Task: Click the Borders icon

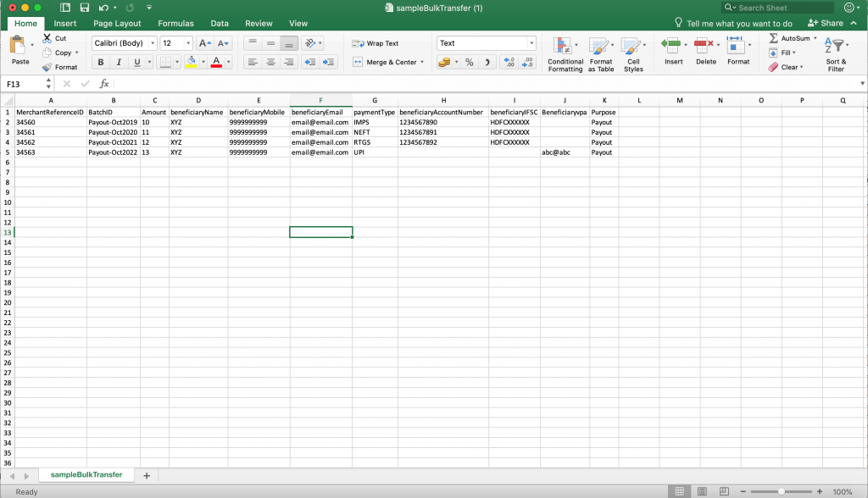Action: coord(165,62)
